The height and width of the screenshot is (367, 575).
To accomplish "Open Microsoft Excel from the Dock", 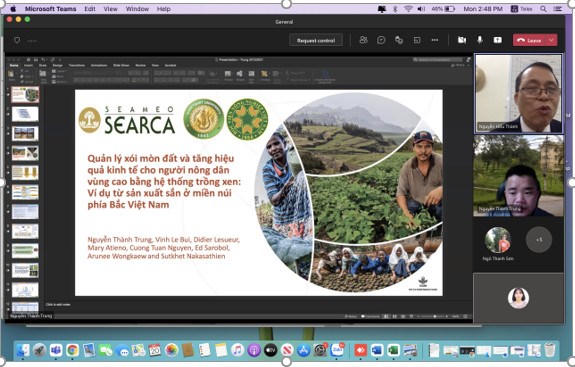I will [393, 351].
